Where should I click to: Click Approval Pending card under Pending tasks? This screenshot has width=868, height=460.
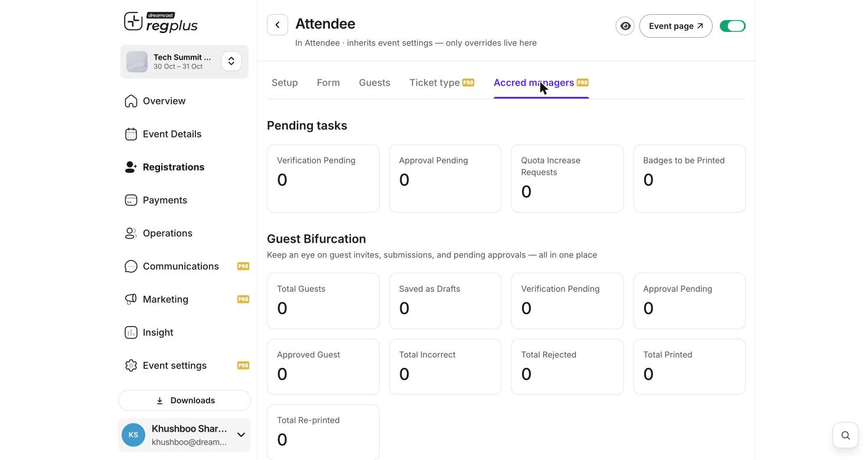click(x=445, y=178)
